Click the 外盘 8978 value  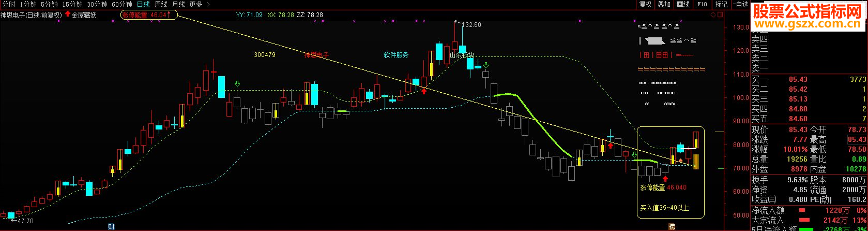click(799, 169)
